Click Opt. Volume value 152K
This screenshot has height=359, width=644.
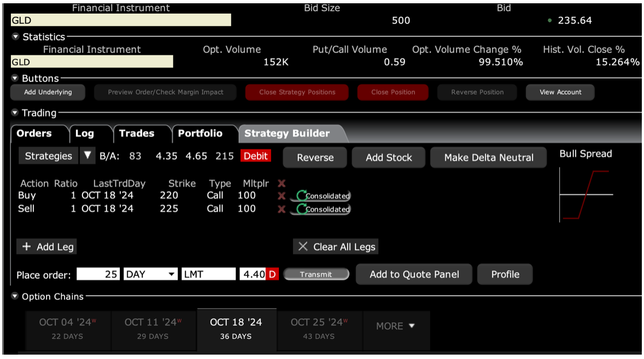click(276, 62)
